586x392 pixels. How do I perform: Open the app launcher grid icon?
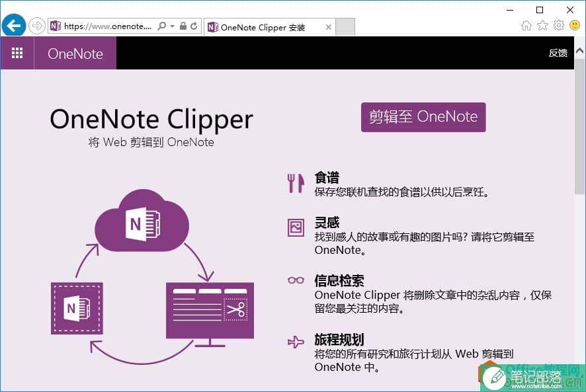coord(17,53)
